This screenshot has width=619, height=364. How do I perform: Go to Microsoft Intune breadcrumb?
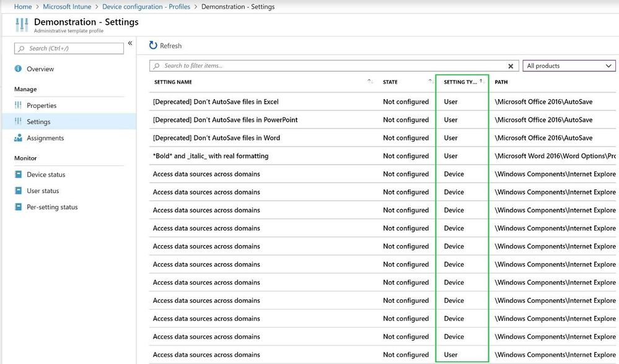[67, 7]
